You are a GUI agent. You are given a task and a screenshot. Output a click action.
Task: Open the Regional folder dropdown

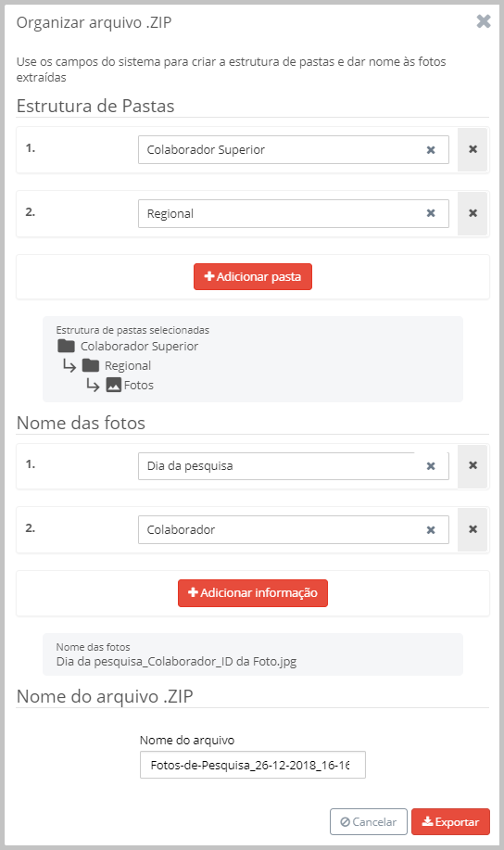point(293,213)
